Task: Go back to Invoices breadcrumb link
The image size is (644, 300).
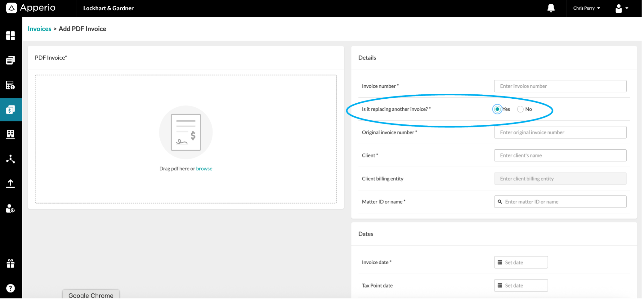Action: coord(39,29)
